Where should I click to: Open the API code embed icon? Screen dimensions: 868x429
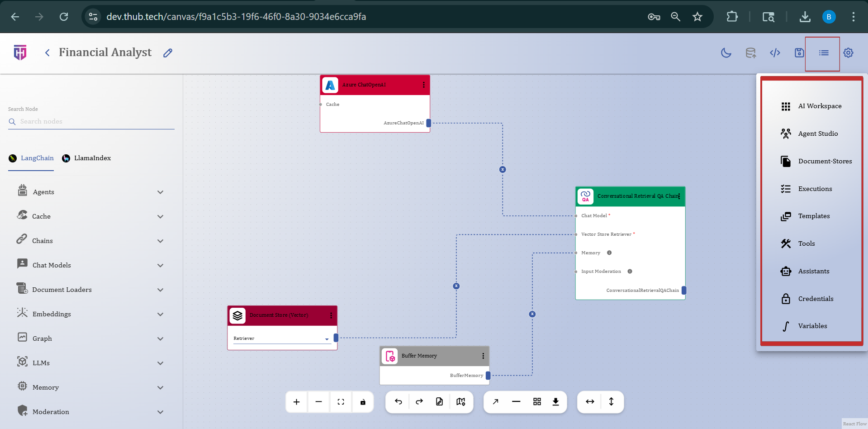(x=775, y=53)
